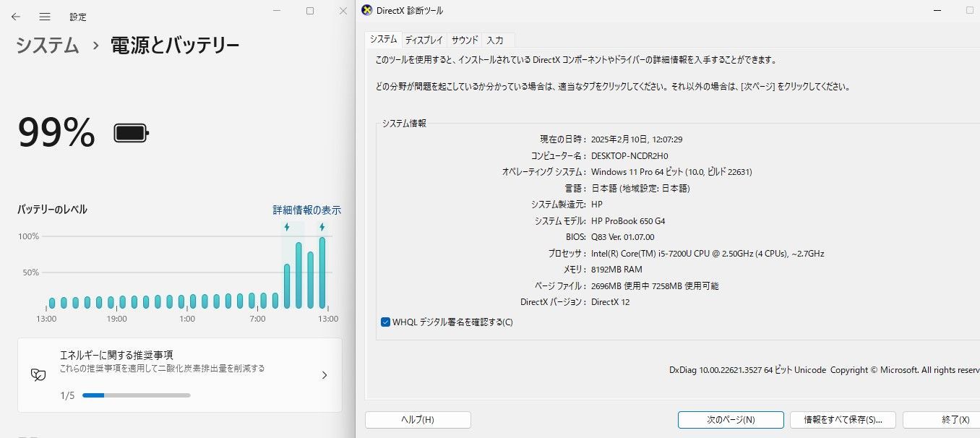Click the 100% chart axis label

click(28, 236)
